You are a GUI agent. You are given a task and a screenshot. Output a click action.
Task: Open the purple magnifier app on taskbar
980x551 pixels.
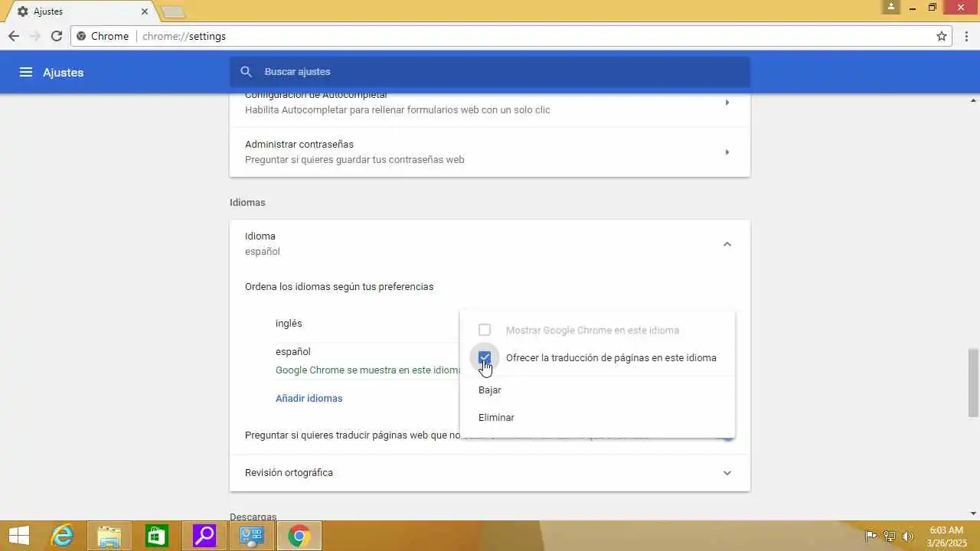(204, 536)
